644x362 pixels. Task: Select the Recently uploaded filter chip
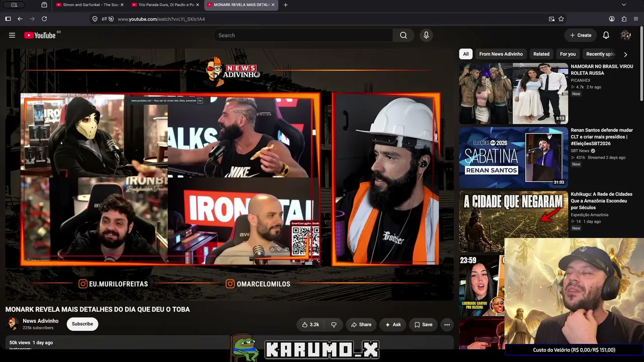(600, 54)
